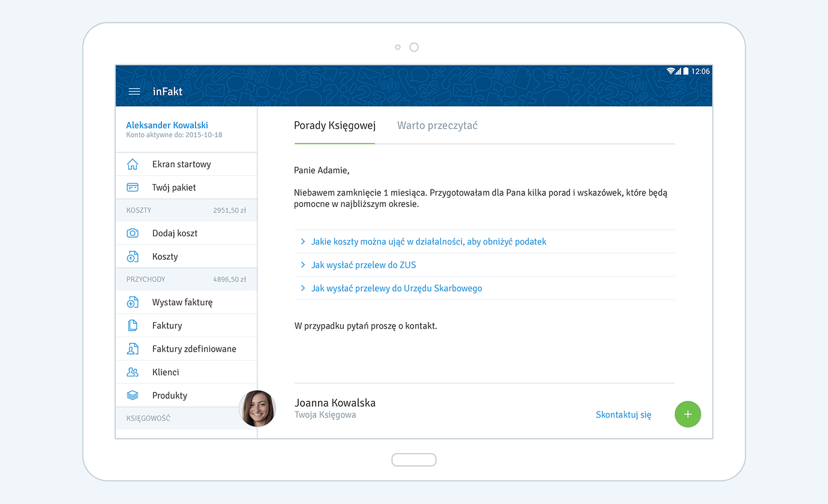Click the Panie Adamie greeting text
This screenshot has height=504, width=828.
[322, 170]
